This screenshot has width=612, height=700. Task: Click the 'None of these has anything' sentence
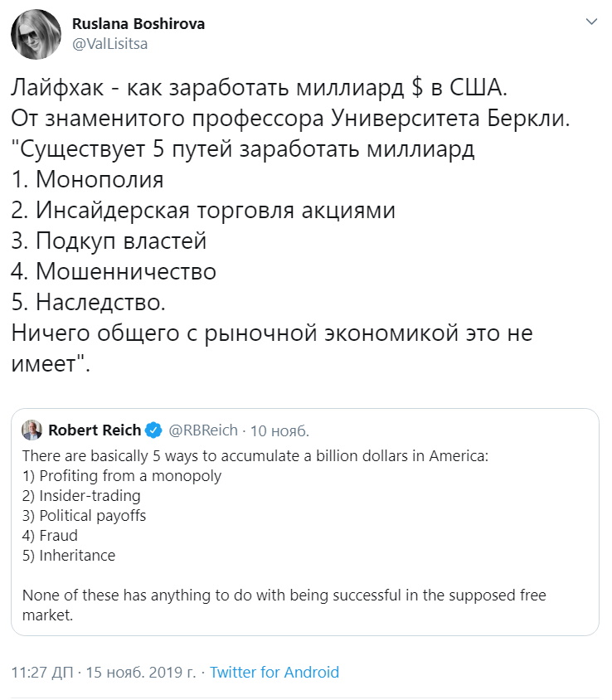point(284,605)
